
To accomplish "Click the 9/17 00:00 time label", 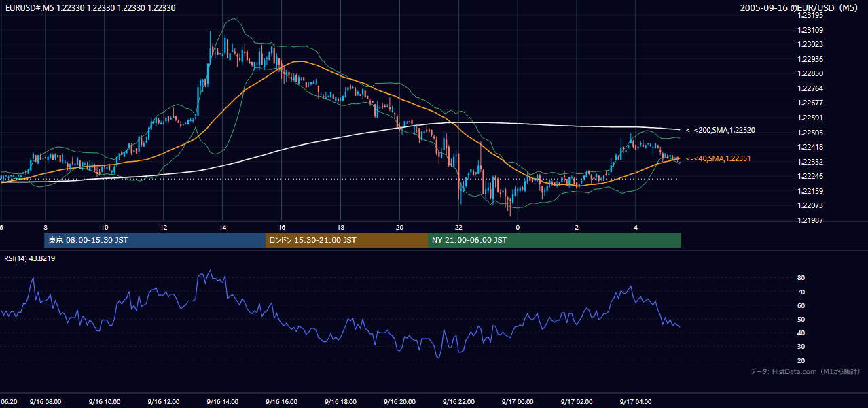I will pyautogui.click(x=518, y=402).
